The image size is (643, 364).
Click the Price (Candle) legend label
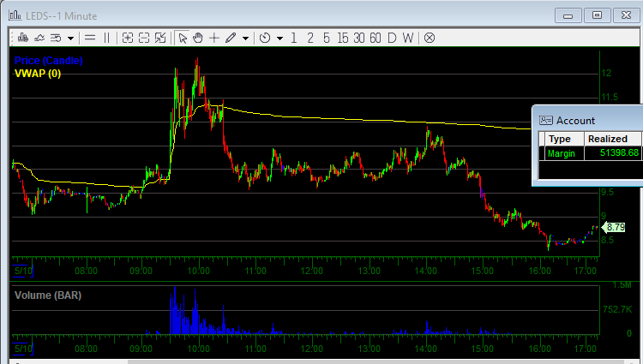(x=48, y=61)
